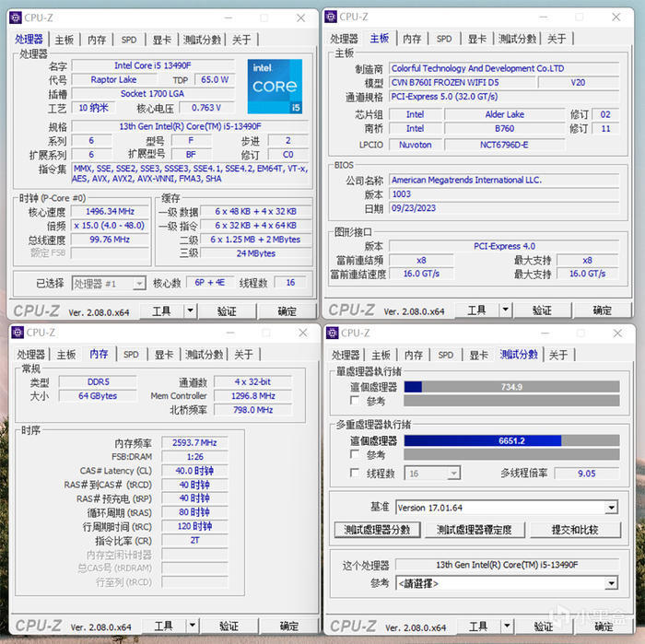Open the SPD tab in the mainboard window
The height and width of the screenshot is (644, 645).
pos(444,39)
